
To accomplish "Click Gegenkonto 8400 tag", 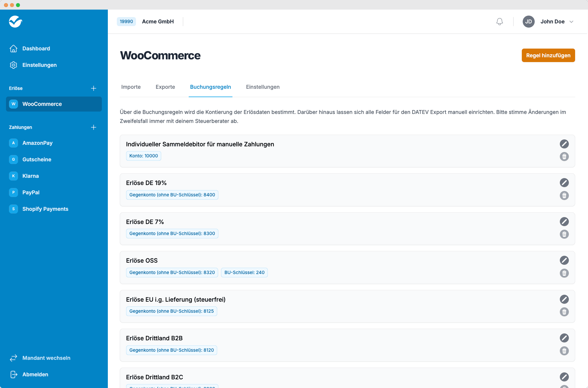I will click(172, 195).
